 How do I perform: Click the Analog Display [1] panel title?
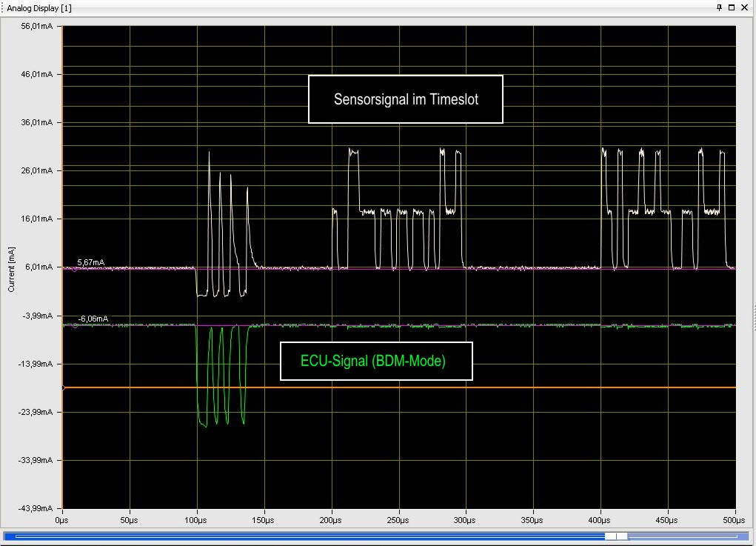tap(39, 7)
